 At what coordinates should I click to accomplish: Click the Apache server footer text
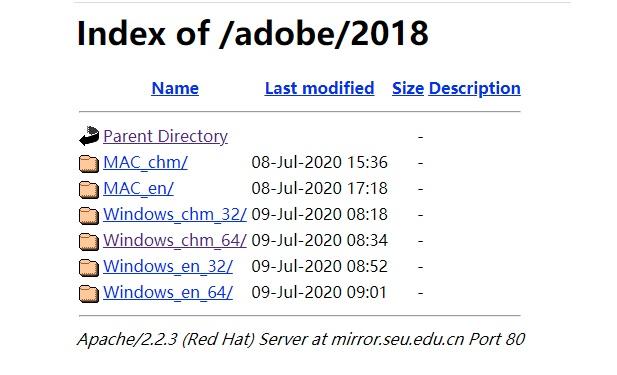pos(301,339)
